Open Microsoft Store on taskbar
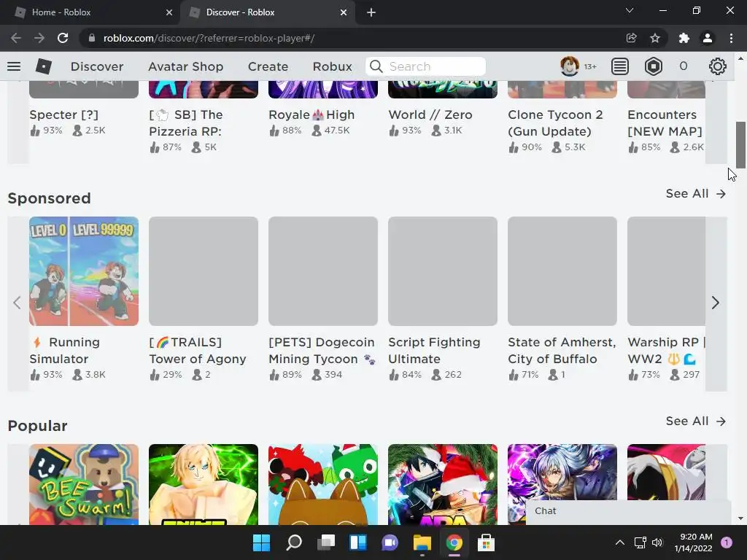The width and height of the screenshot is (747, 560). tap(486, 542)
